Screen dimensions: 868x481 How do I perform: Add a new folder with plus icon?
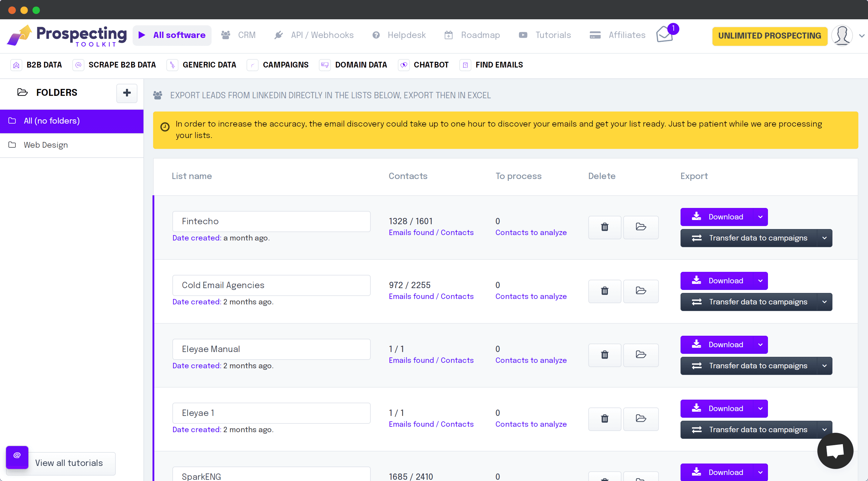pyautogui.click(x=127, y=93)
